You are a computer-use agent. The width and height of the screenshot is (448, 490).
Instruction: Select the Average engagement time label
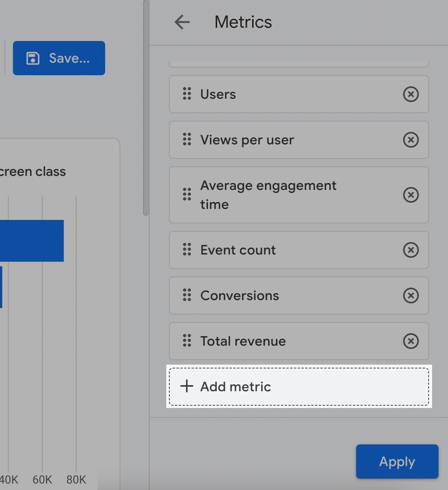click(x=268, y=195)
